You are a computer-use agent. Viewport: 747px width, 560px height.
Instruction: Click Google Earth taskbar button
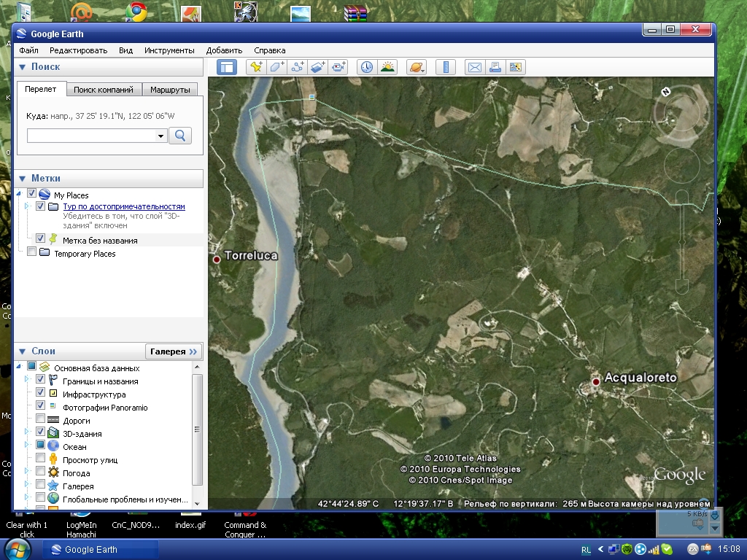point(101,550)
